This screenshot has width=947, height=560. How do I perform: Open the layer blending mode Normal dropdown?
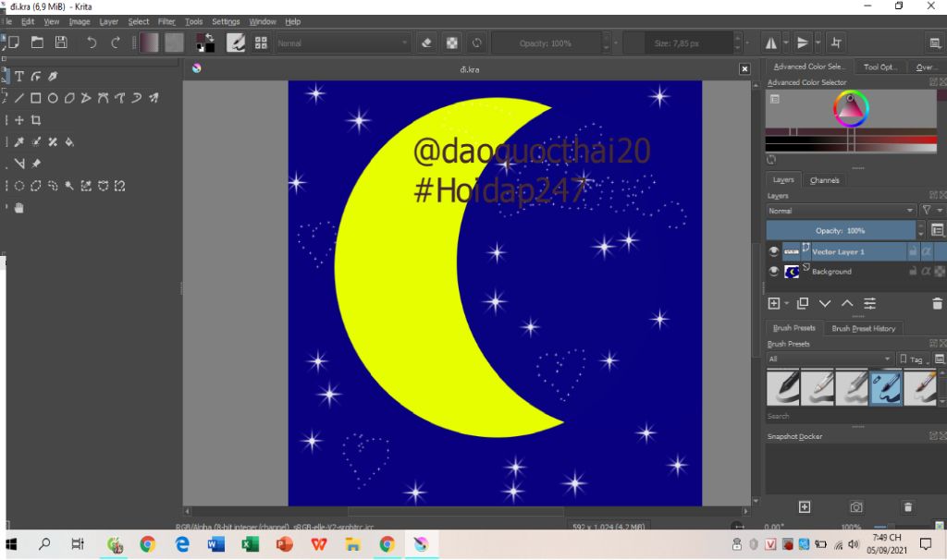(841, 211)
